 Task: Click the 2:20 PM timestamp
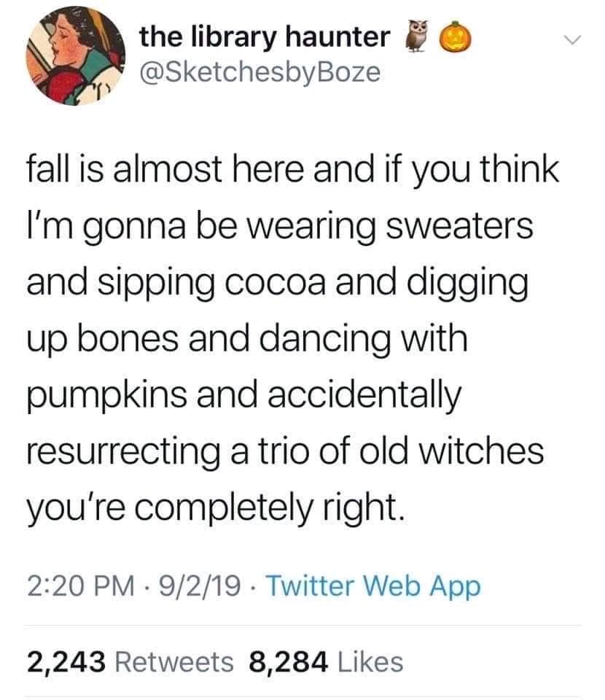click(x=82, y=586)
